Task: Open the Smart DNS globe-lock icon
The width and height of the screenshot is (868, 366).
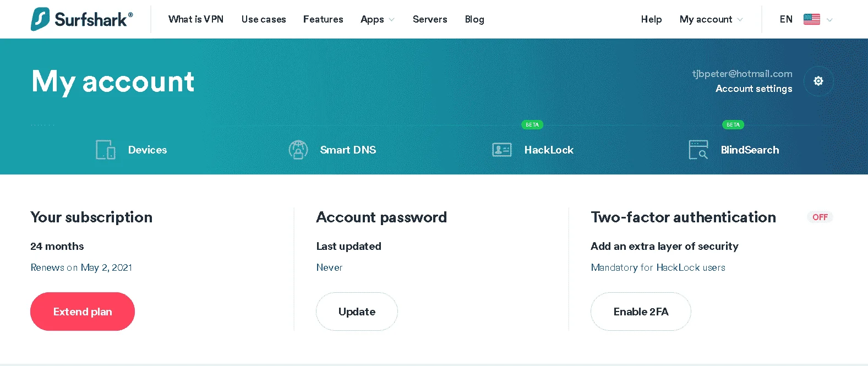Action: point(298,150)
